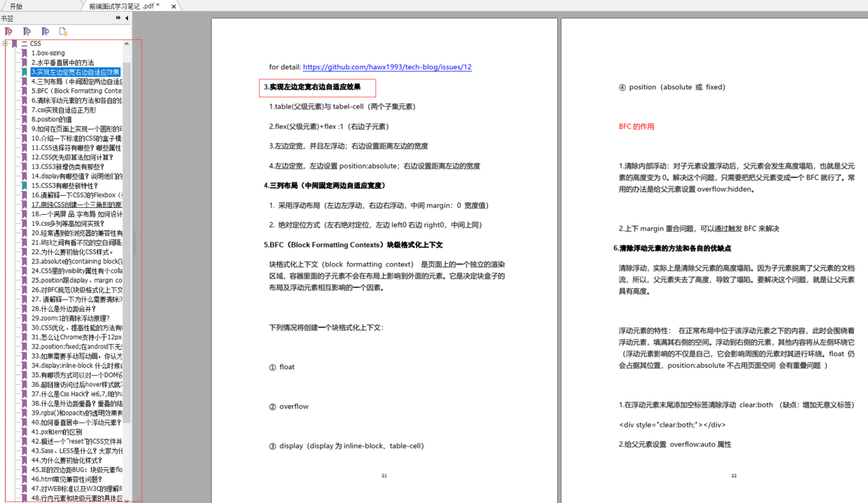Open bookmark 4.三列布局
This screenshot has height=503, width=868.
[x=76, y=81]
